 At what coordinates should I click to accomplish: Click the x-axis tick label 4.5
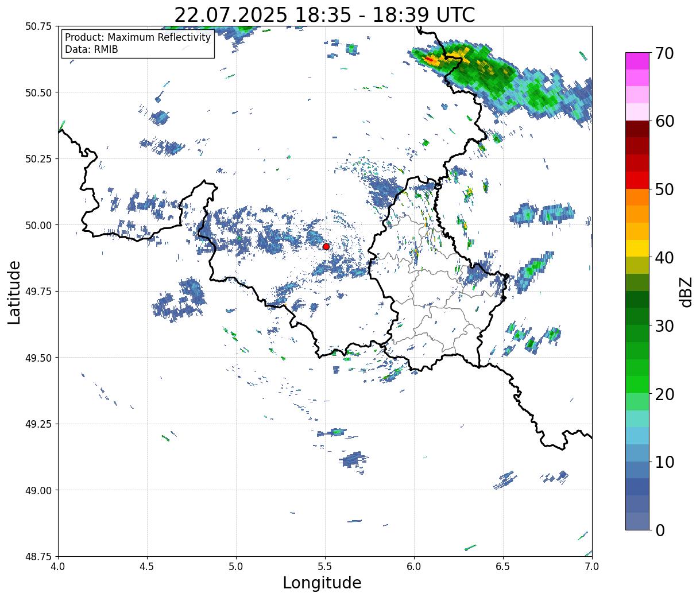[147, 566]
